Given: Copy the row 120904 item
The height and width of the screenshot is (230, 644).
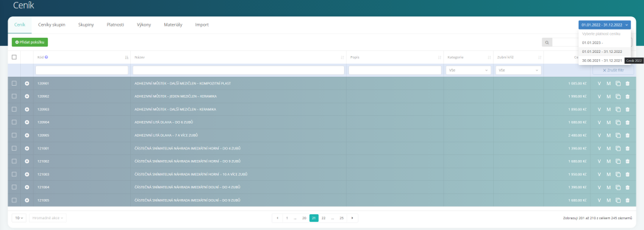Looking at the screenshot, I should [x=618, y=123].
